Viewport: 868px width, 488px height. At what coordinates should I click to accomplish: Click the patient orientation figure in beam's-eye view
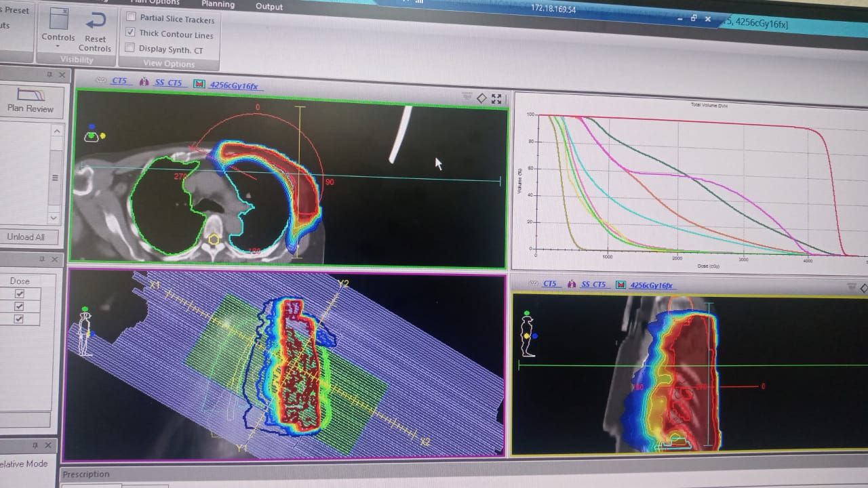pyautogui.click(x=85, y=332)
